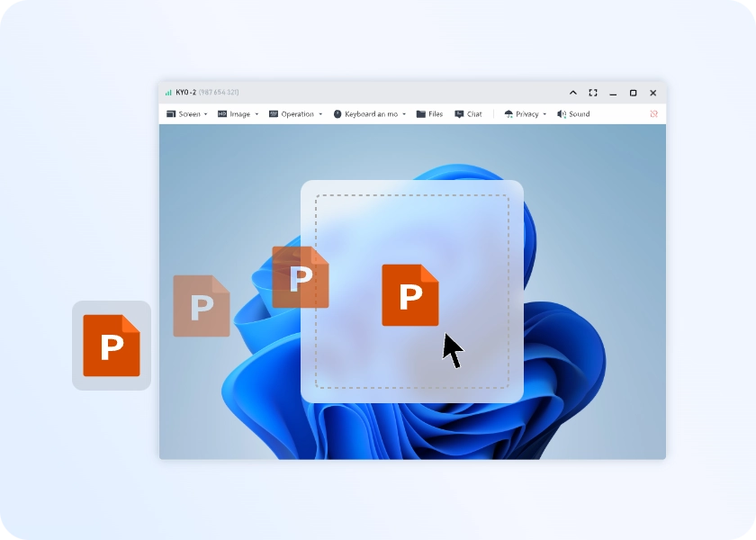Click the Operation keyboard icon
The height and width of the screenshot is (540, 756).
pos(274,114)
